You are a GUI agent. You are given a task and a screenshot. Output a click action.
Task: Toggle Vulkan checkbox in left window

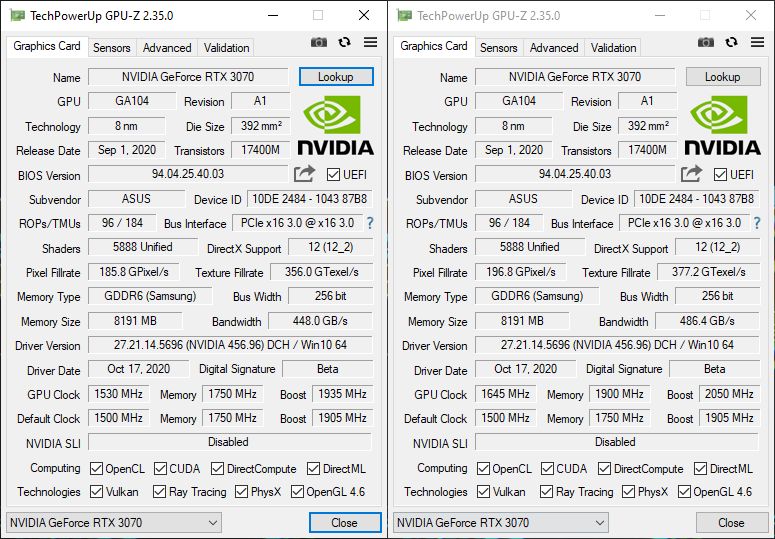pyautogui.click(x=96, y=492)
